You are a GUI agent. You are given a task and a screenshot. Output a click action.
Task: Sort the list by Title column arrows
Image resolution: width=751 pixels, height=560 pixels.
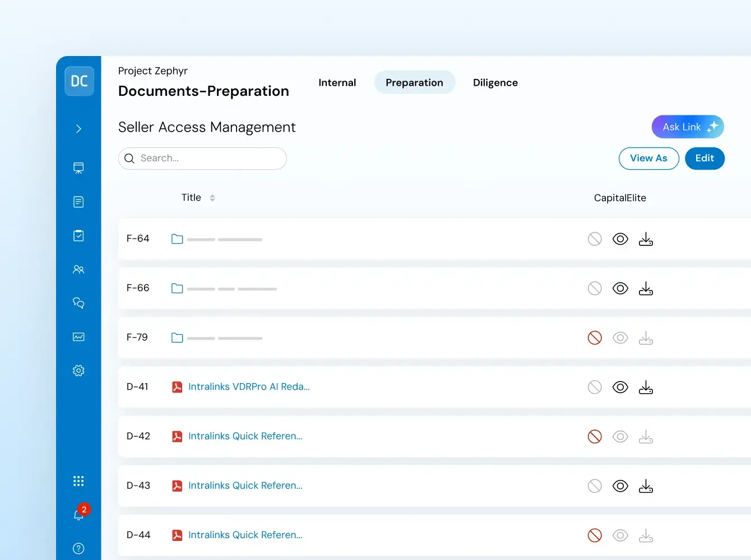pos(212,198)
